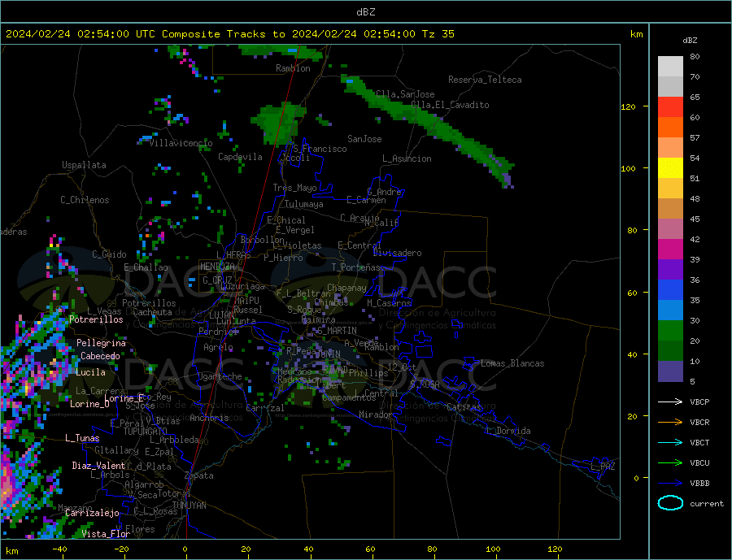Screen dimensions: 732x560
Task: Click the '100' tick on right vertical axis
Action: 629,168
